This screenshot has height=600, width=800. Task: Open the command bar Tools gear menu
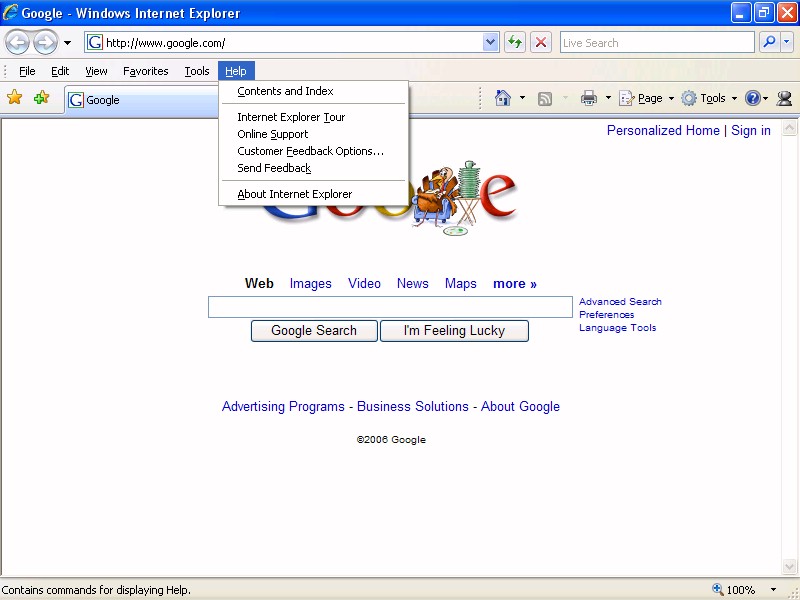coord(709,98)
